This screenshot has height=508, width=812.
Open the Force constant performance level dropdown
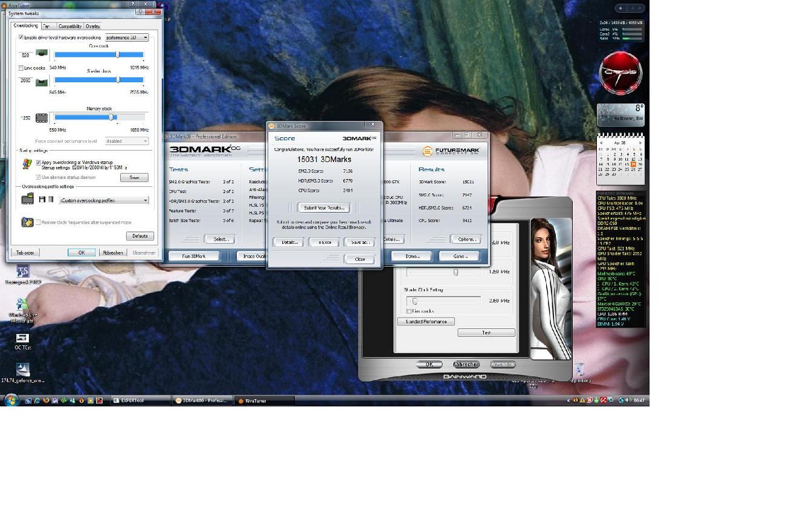[127, 141]
